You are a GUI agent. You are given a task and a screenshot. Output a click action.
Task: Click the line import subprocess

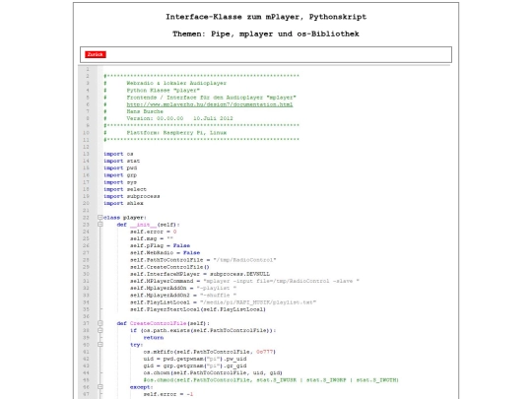pos(132,196)
